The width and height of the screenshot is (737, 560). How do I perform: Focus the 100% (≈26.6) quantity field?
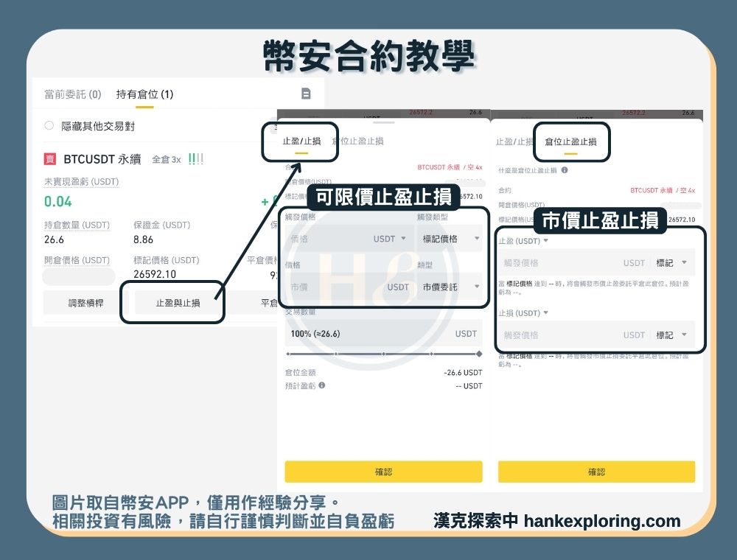click(x=383, y=334)
